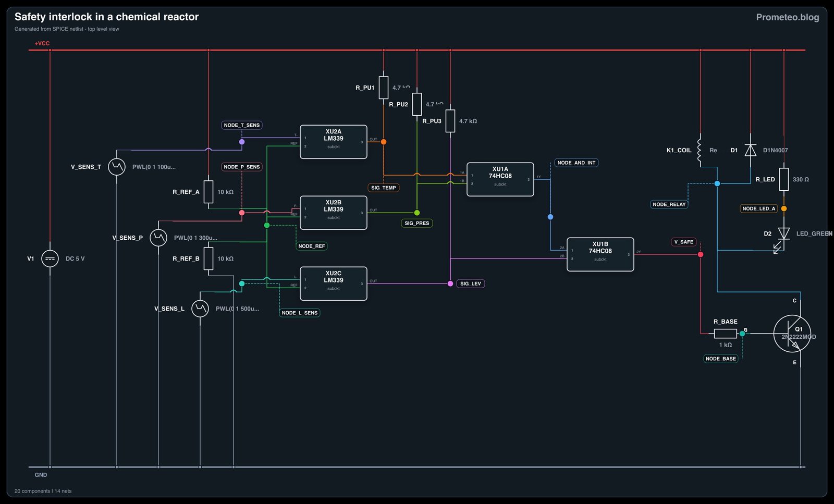Click the SIG_PRES net label
Screen dimensions: 834x504
pyautogui.click(x=417, y=223)
